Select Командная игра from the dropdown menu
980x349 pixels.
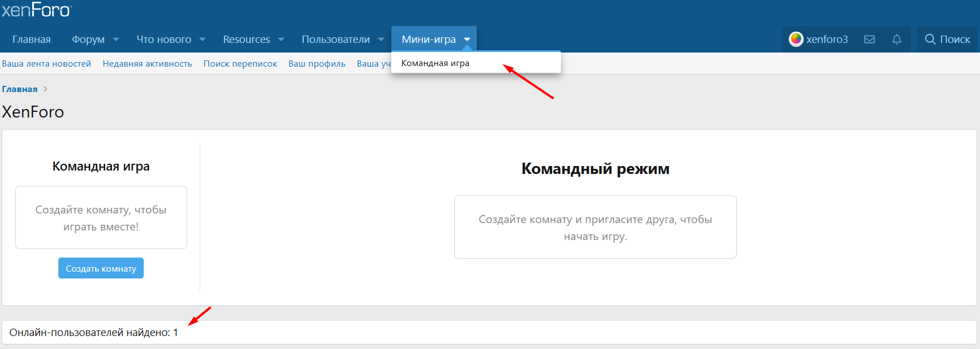pyautogui.click(x=435, y=63)
